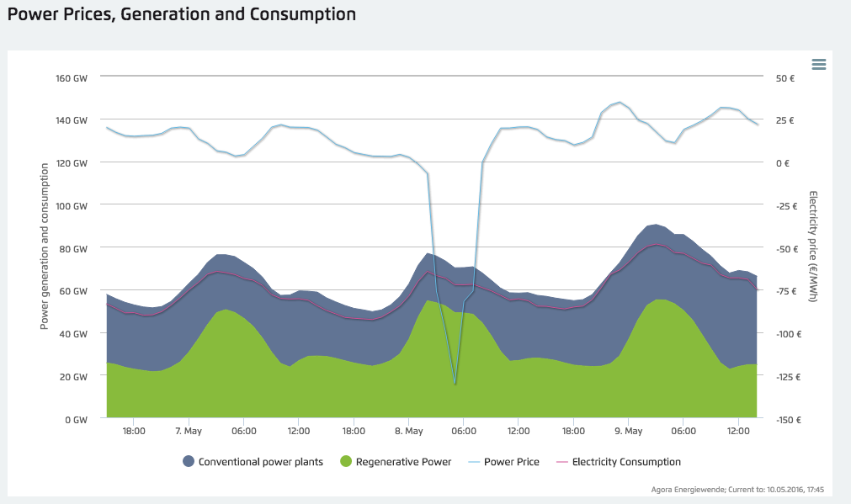Select the '9. May' date axis label
The width and height of the screenshot is (851, 504).
pyautogui.click(x=629, y=431)
